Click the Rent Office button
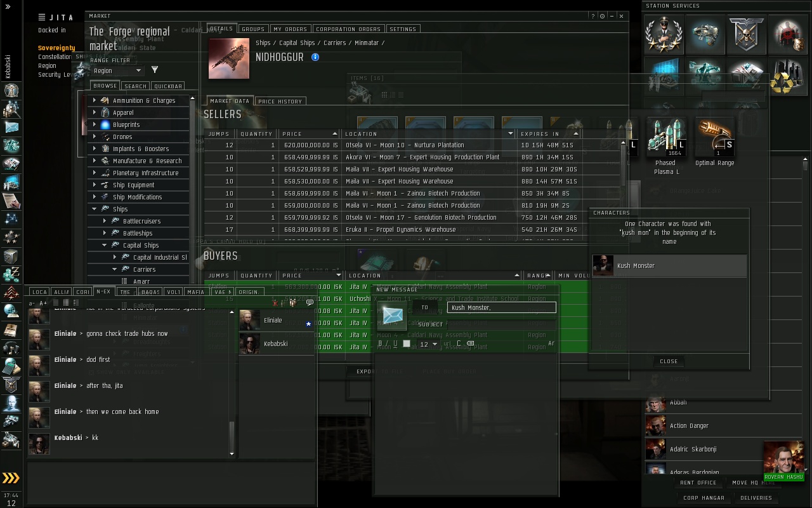 pos(698,483)
